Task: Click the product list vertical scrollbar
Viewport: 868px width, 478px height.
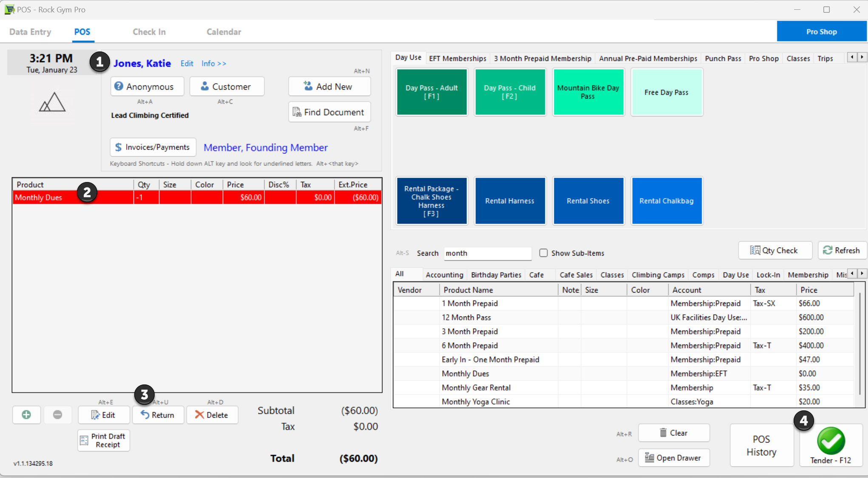Action: (860, 344)
